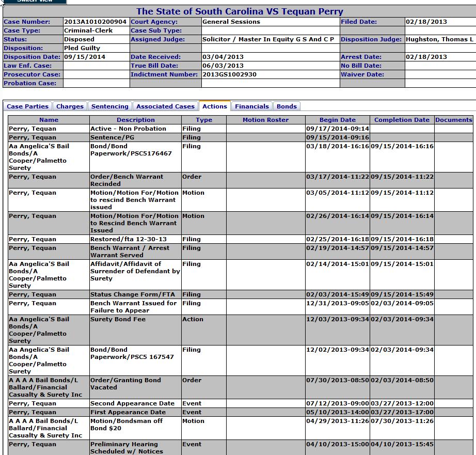Click Affidavit of Surrender of Defendant by Surety
This screenshot has width=476, height=455.
click(135, 271)
